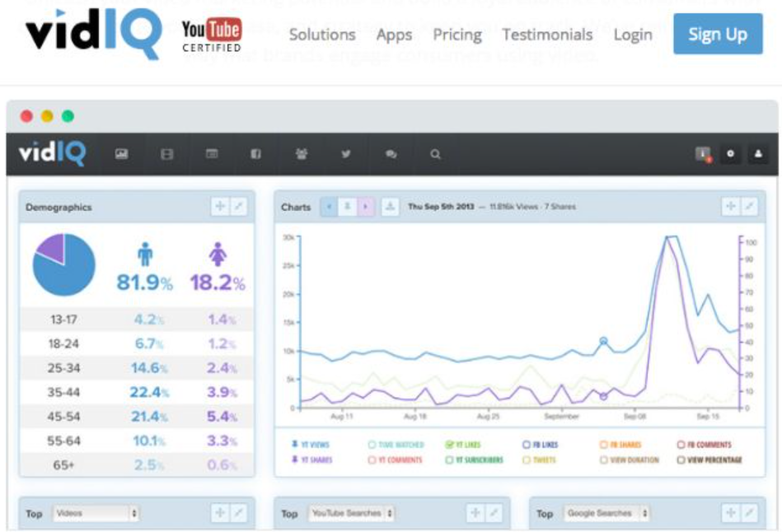Open the Top Google Searches dropdown

pyautogui.click(x=607, y=513)
